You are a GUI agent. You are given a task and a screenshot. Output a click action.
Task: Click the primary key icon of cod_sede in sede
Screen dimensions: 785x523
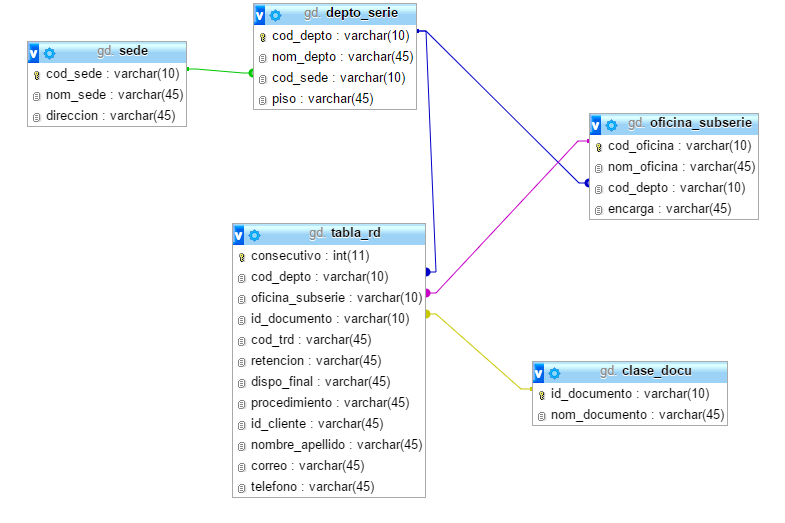[x=37, y=76]
